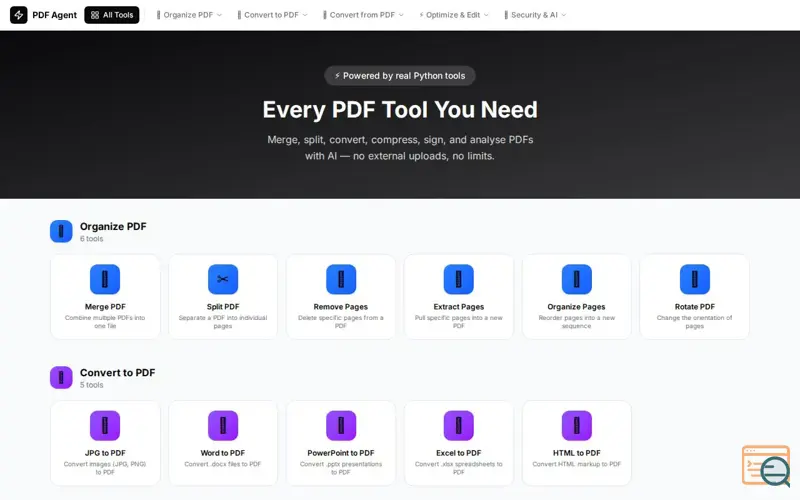Click the 6 tools count label
Image resolution: width=800 pixels, height=500 pixels.
[91, 239]
